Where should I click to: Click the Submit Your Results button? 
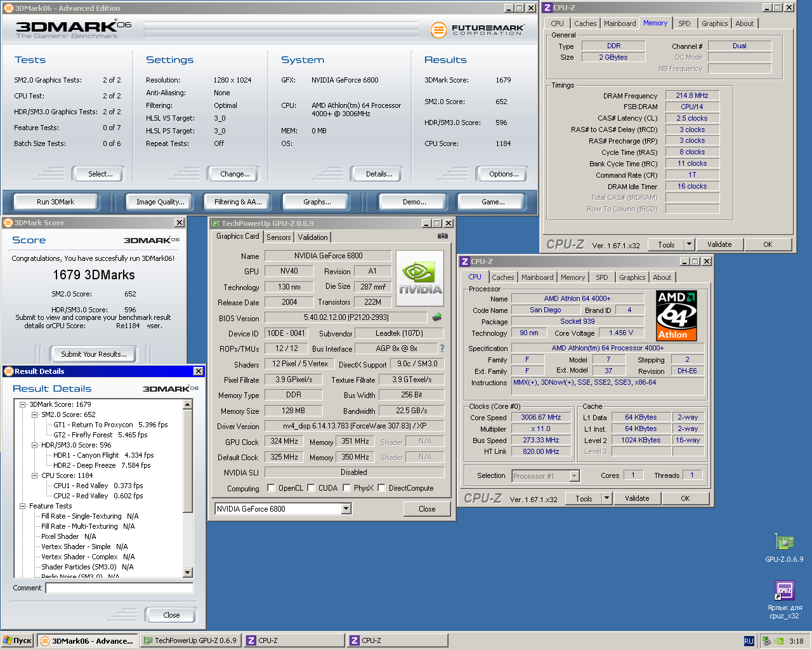[x=94, y=354]
